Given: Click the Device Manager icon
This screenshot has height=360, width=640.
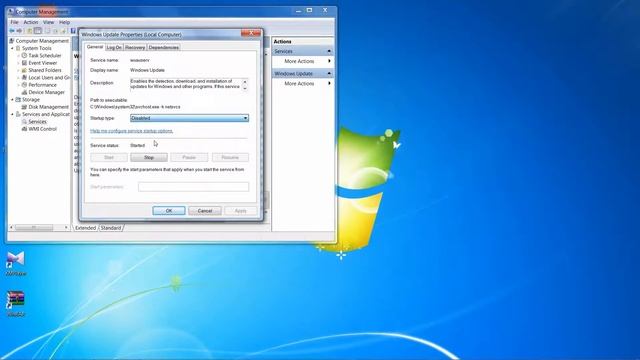Looking at the screenshot, I should click(x=24, y=92).
